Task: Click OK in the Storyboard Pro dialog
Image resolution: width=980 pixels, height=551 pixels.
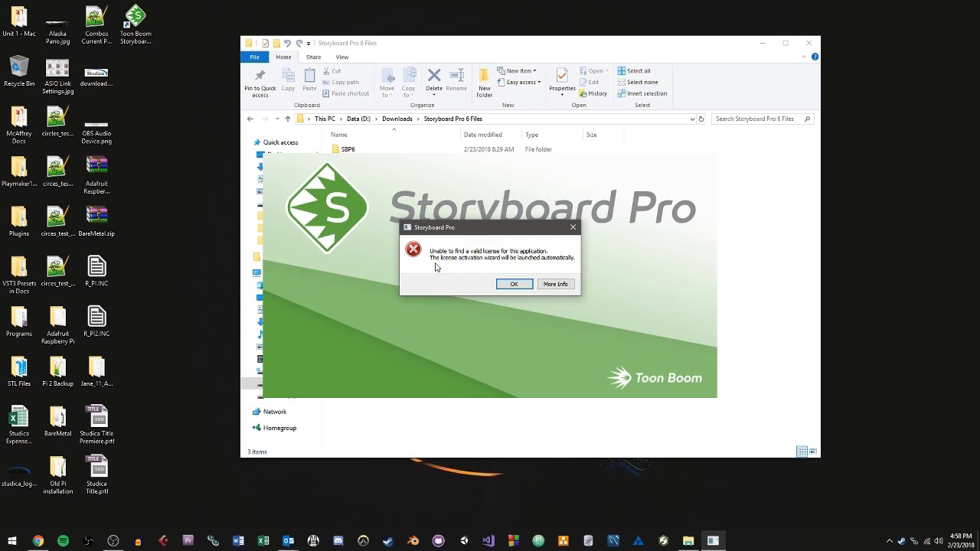Action: (514, 284)
